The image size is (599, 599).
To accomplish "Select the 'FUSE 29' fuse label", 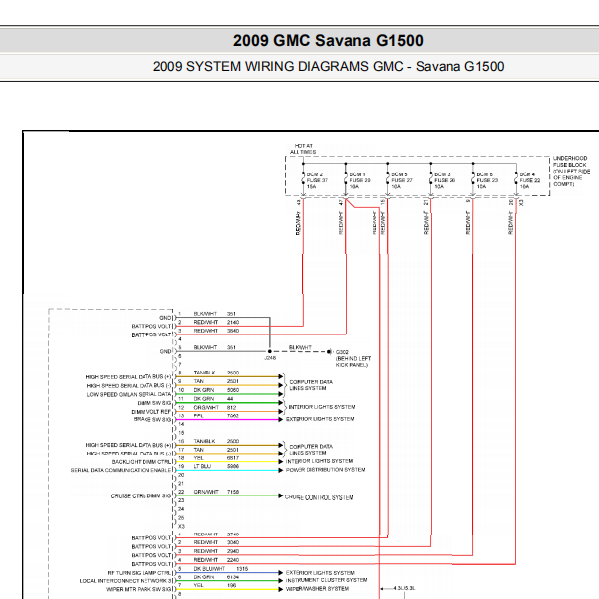I will 360,180.
